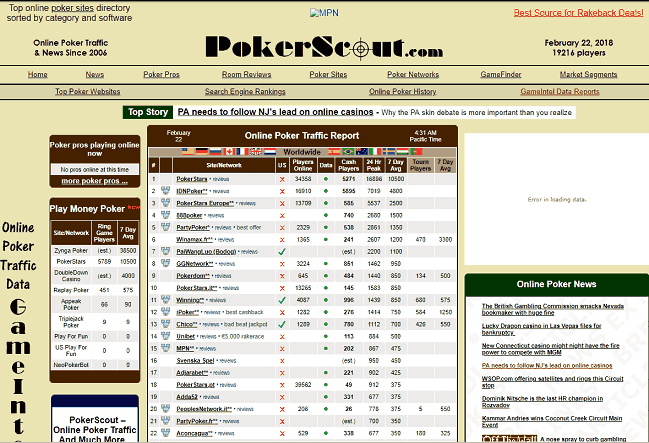Open the PokerStars Europe site link
649x443 pixels.
coord(205,203)
